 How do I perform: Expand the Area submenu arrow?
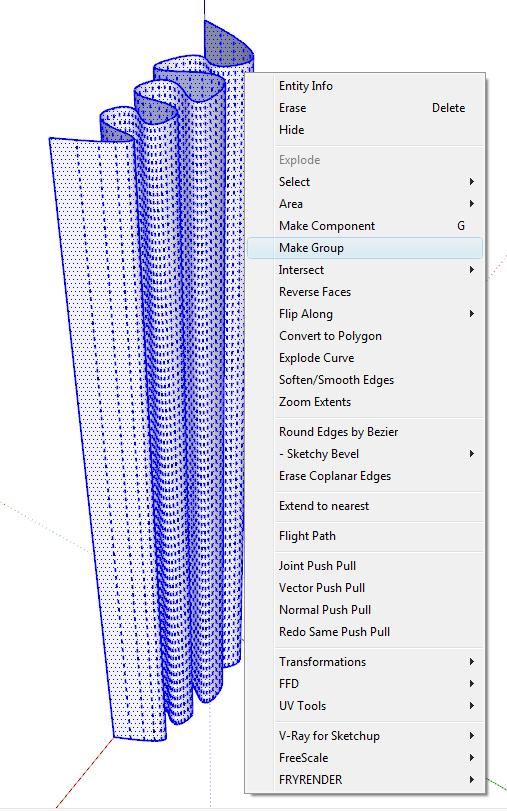tap(471, 204)
